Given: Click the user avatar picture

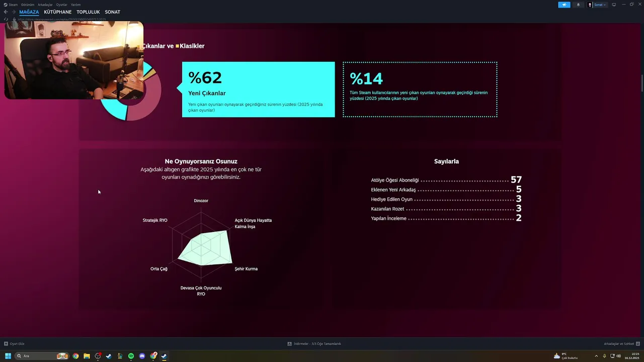Looking at the screenshot, I should [x=590, y=5].
